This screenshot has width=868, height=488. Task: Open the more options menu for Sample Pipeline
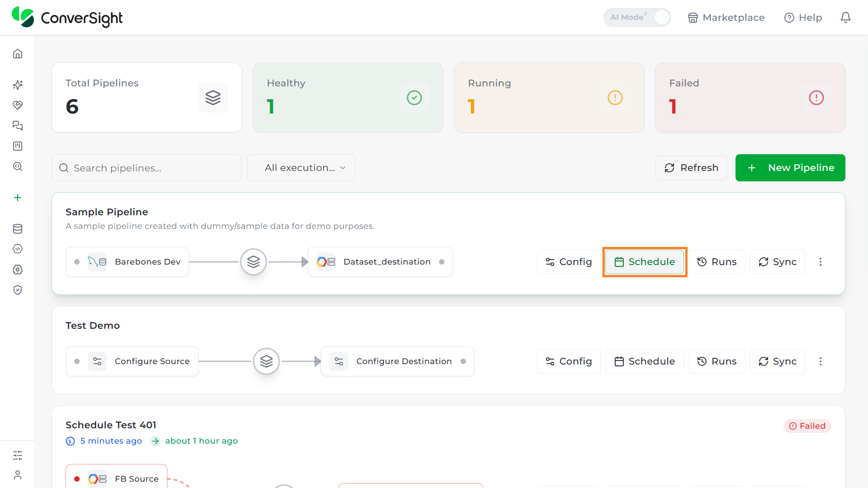[x=821, y=262]
